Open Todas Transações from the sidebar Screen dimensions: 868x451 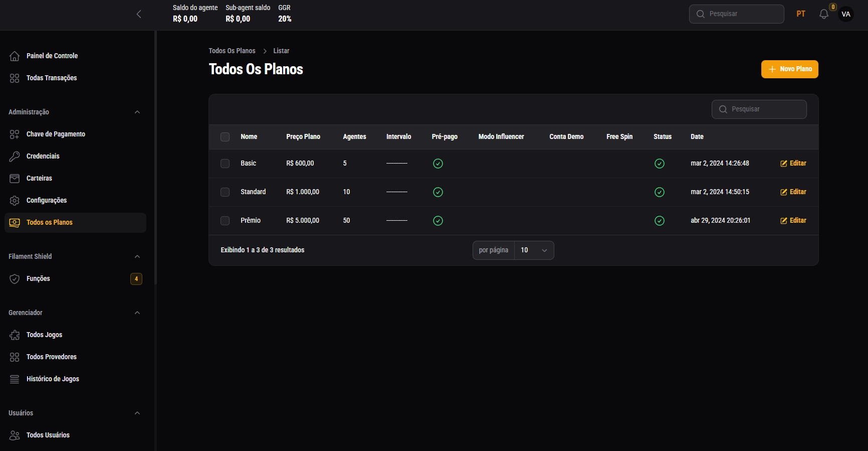tap(52, 78)
